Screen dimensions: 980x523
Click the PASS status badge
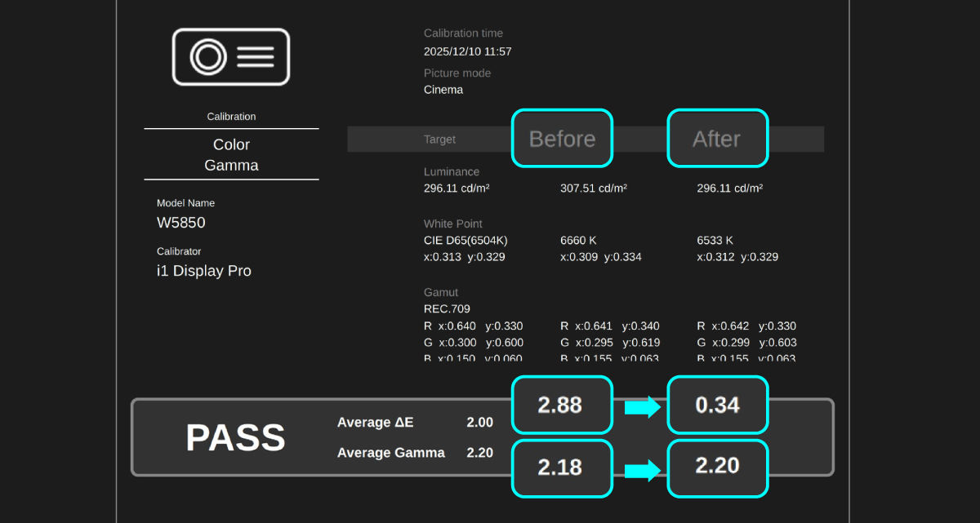pyautogui.click(x=235, y=438)
